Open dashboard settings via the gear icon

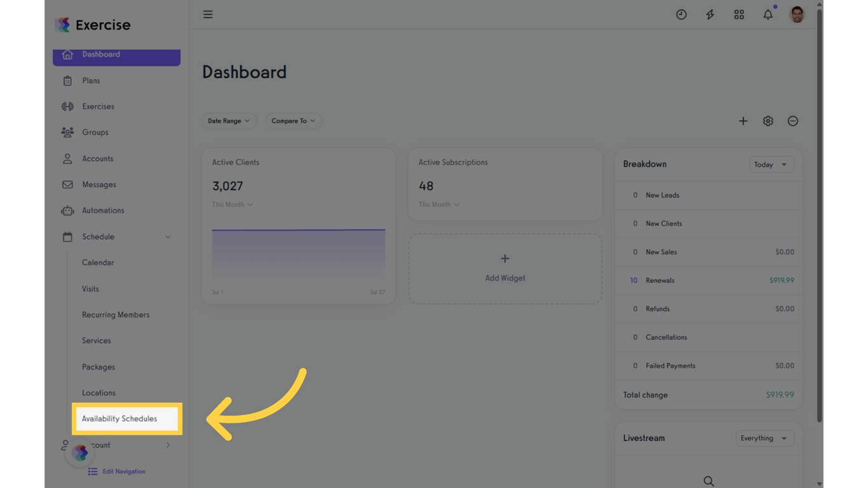coord(768,121)
